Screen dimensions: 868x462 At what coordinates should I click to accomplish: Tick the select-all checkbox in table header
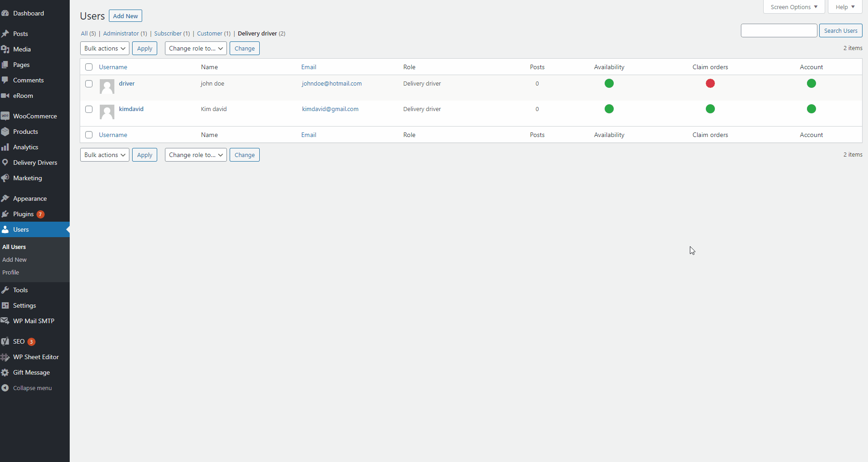coord(89,67)
